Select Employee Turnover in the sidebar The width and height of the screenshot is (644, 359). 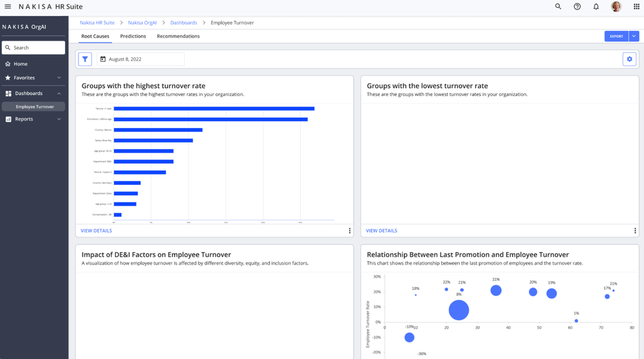(33, 106)
